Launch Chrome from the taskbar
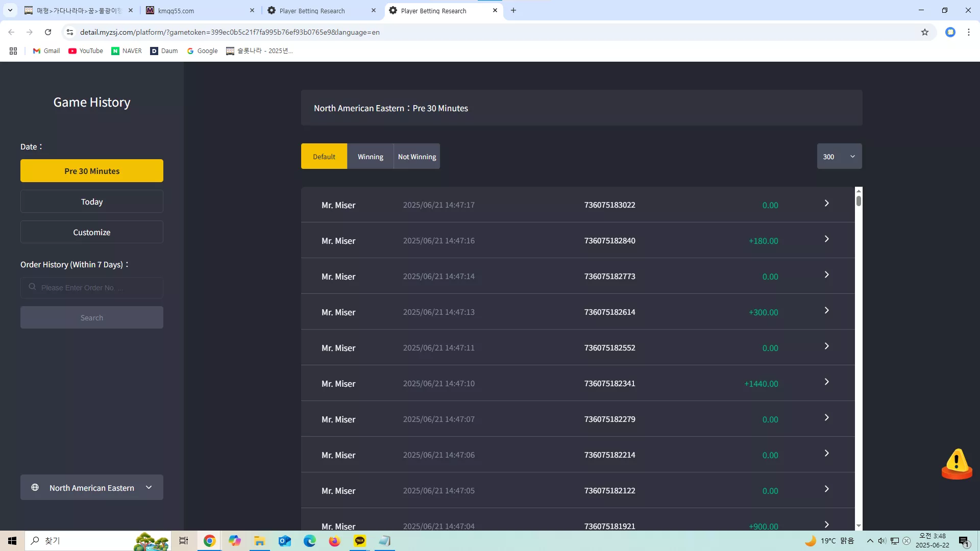 [209, 541]
